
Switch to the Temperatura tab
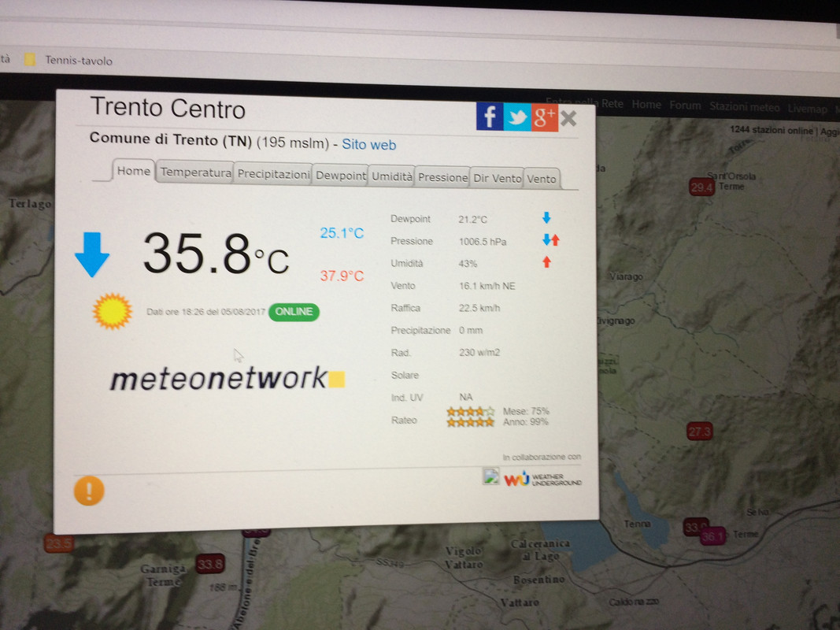coord(195,172)
